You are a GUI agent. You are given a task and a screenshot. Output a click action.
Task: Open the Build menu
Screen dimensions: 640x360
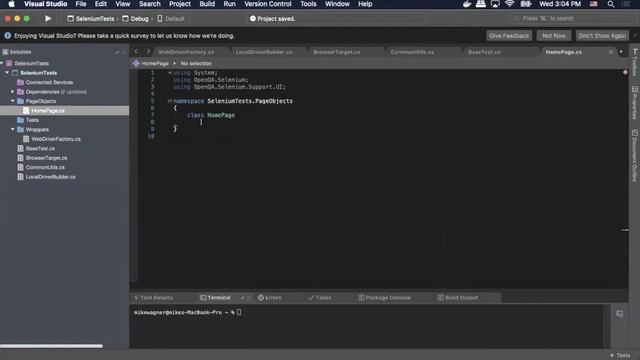tap(207, 4)
